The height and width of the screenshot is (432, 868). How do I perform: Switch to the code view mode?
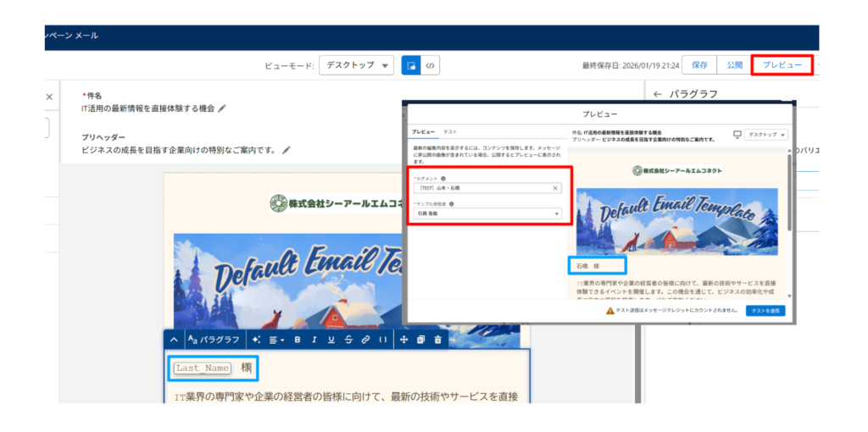[x=430, y=65]
